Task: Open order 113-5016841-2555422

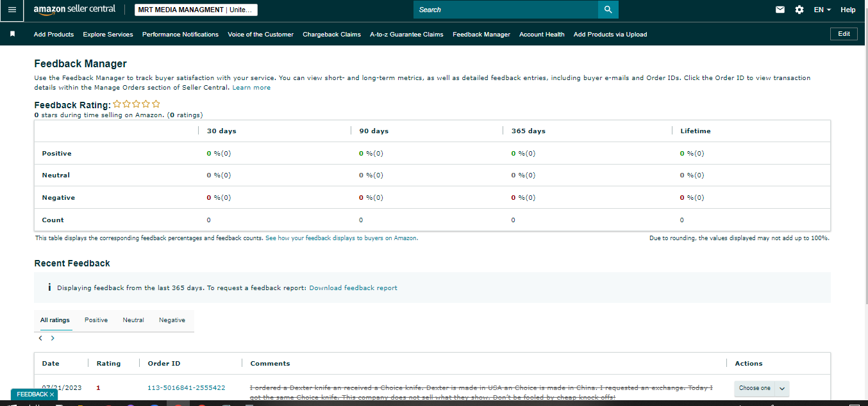Action: (187, 388)
